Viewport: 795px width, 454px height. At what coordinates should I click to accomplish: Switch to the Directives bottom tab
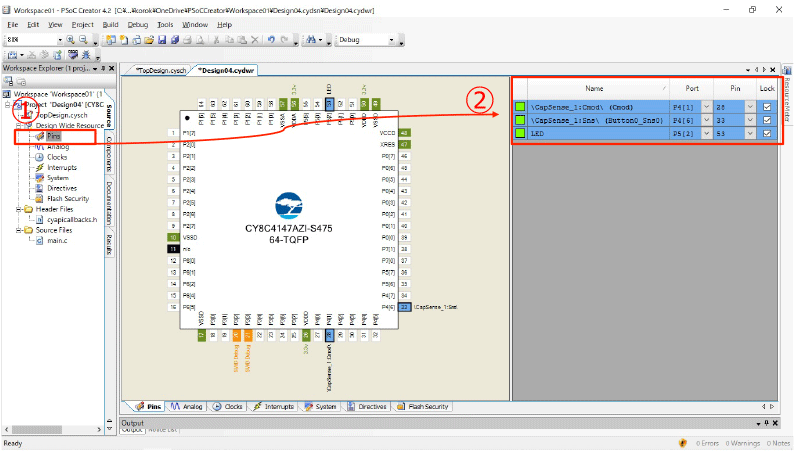pos(367,407)
